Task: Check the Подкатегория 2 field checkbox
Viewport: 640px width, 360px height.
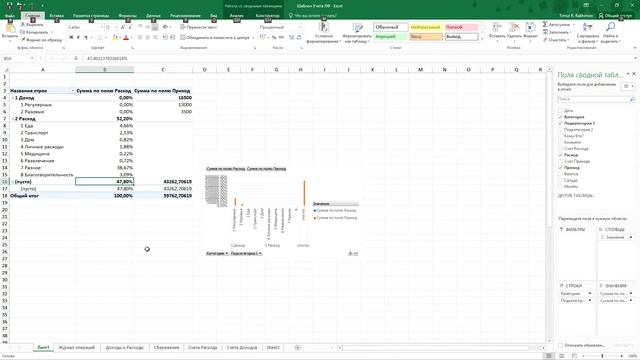Action: pos(560,129)
